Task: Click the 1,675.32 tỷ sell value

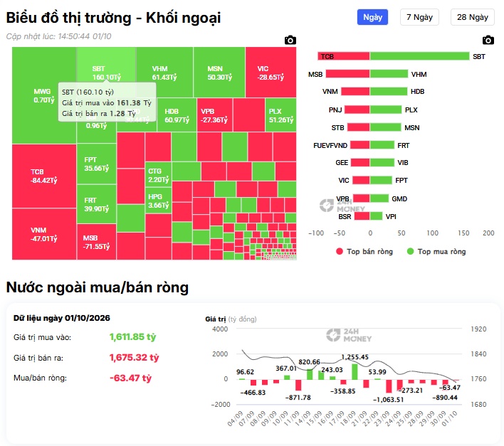Action: tap(134, 357)
